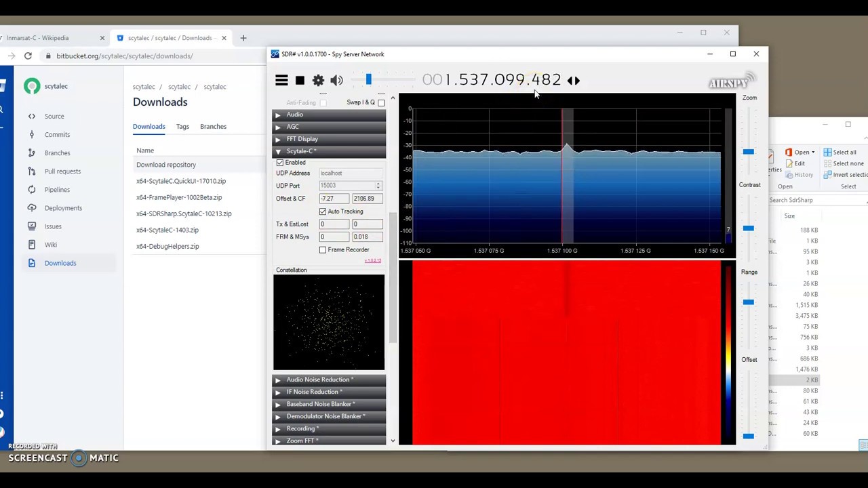Expand the Audio panel section
Screen dimensions: 868x488
[x=294, y=115]
